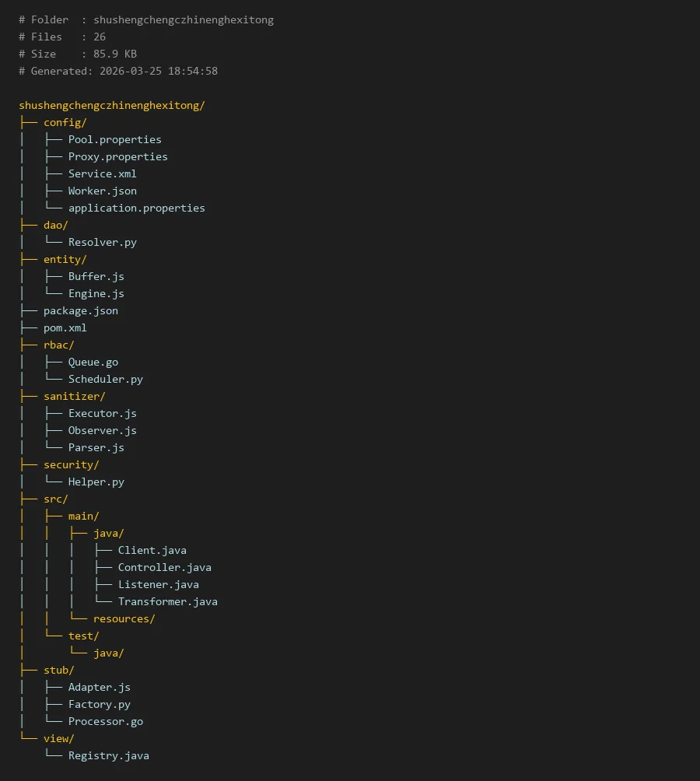This screenshot has height=781, width=700.
Task: Open Controller.java file
Action: pyautogui.click(x=164, y=567)
